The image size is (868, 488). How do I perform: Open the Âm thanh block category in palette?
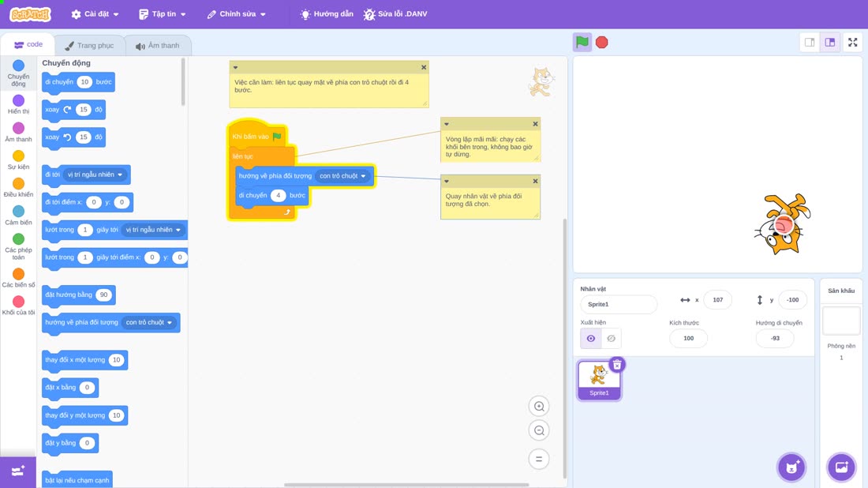[18, 132]
